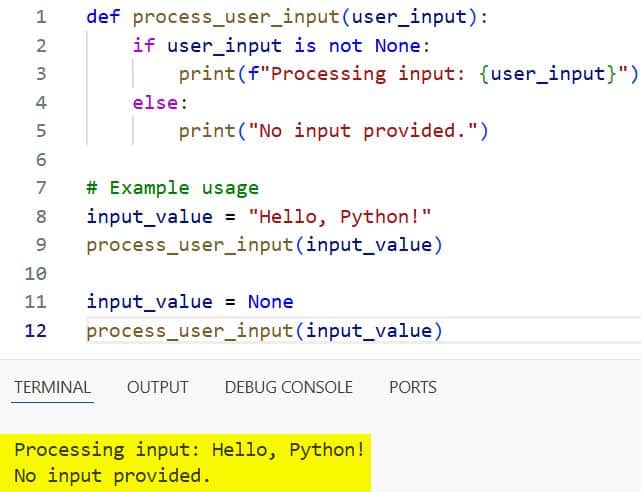641x492 pixels.
Task: Click 'input_value' variable on line 8
Action: click(x=150, y=217)
